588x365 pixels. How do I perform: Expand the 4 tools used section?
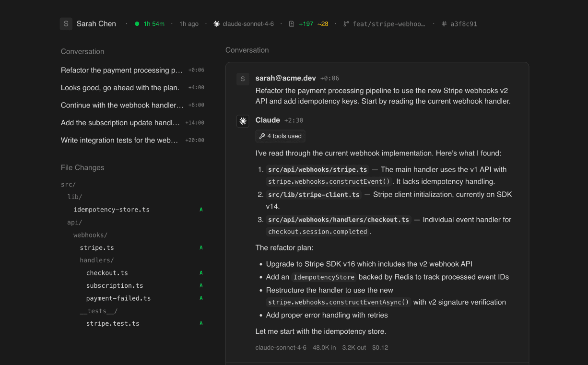[280, 136]
